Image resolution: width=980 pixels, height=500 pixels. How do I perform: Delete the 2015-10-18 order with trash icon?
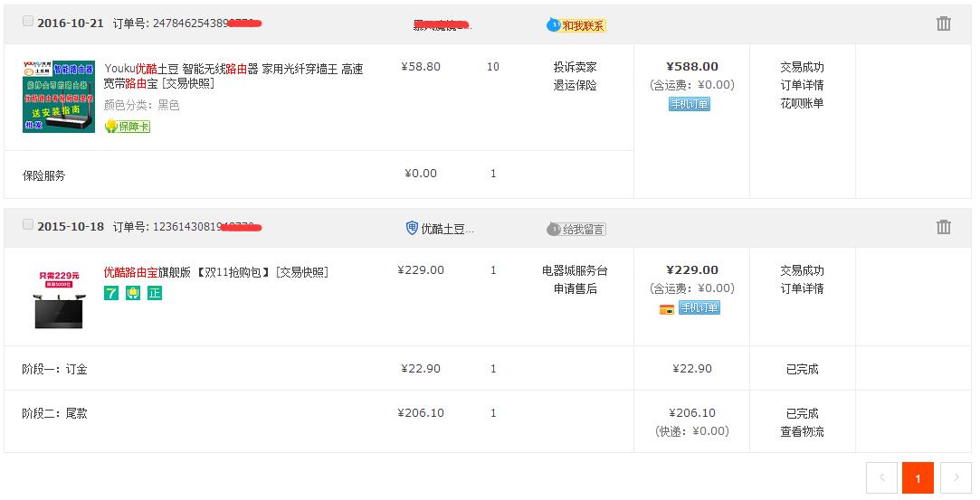click(x=944, y=227)
